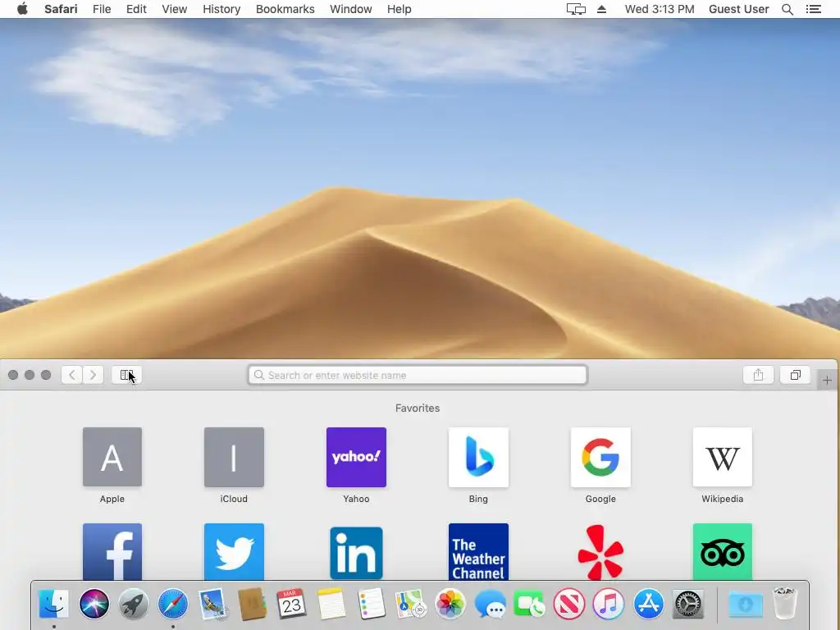
Task: Open Photos in the Dock
Action: [x=450, y=604]
